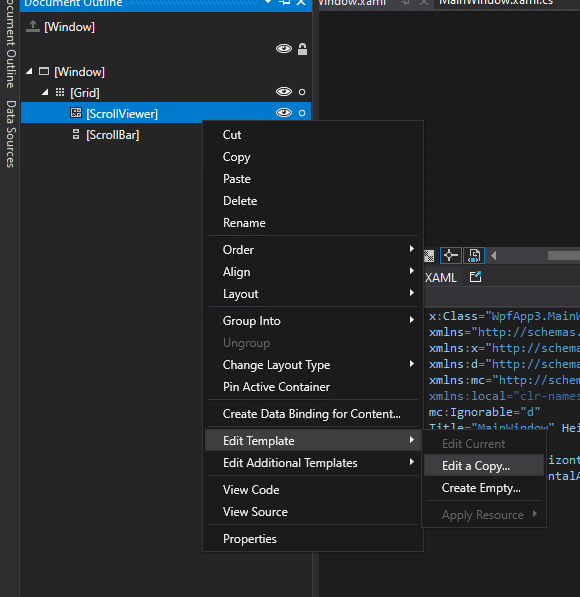
Task: Switch to the MainWindow.xaml.cs tab
Action: click(x=496, y=3)
